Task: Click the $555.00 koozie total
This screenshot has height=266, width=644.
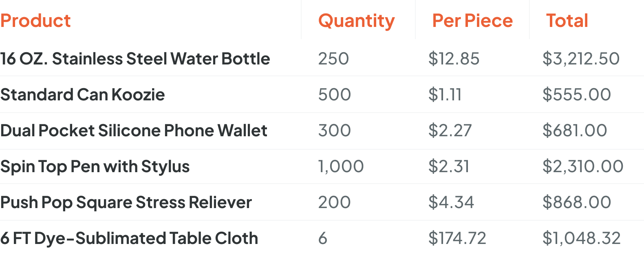Action: tap(576, 95)
